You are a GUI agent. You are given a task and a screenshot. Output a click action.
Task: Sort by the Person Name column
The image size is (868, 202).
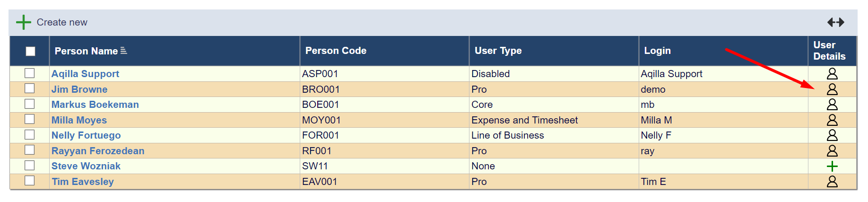[x=87, y=51]
